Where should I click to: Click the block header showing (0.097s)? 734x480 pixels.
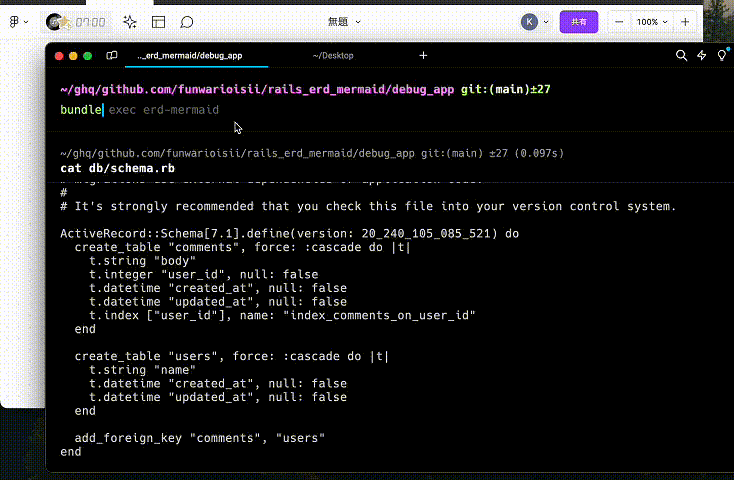[312, 153]
